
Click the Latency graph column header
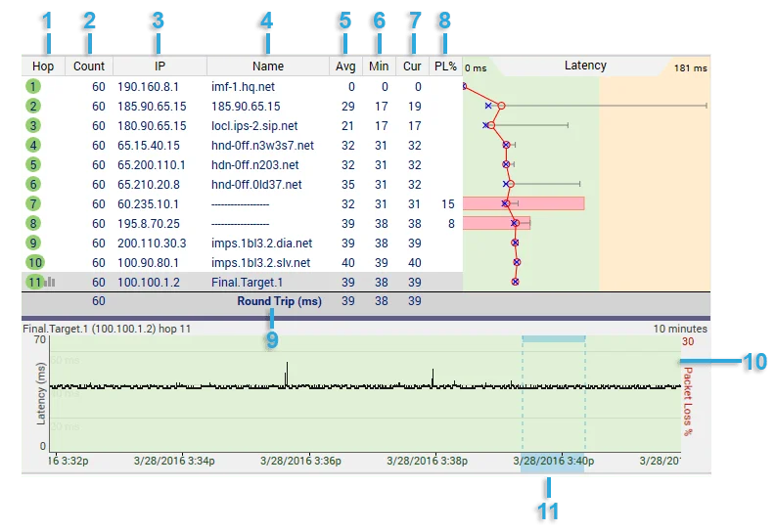pyautogui.click(x=585, y=66)
